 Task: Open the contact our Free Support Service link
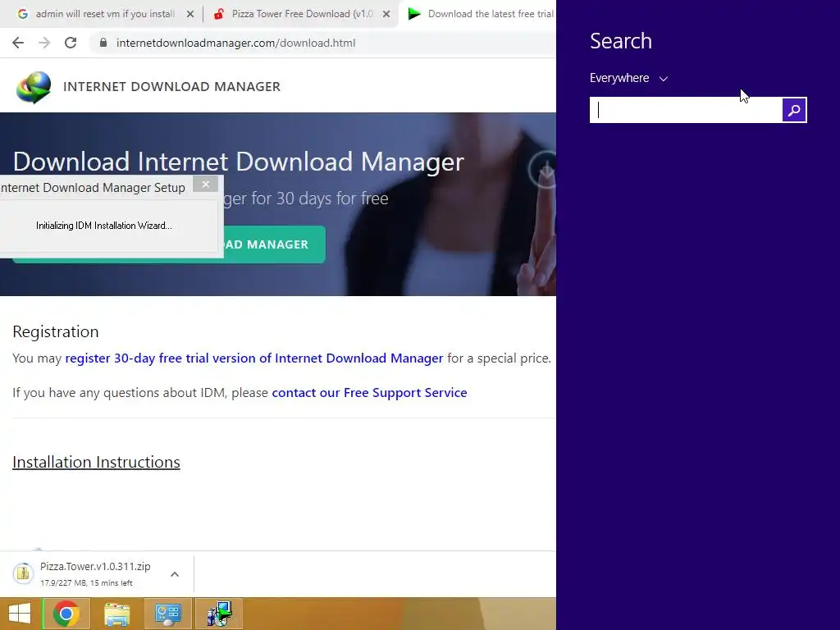pos(370,393)
